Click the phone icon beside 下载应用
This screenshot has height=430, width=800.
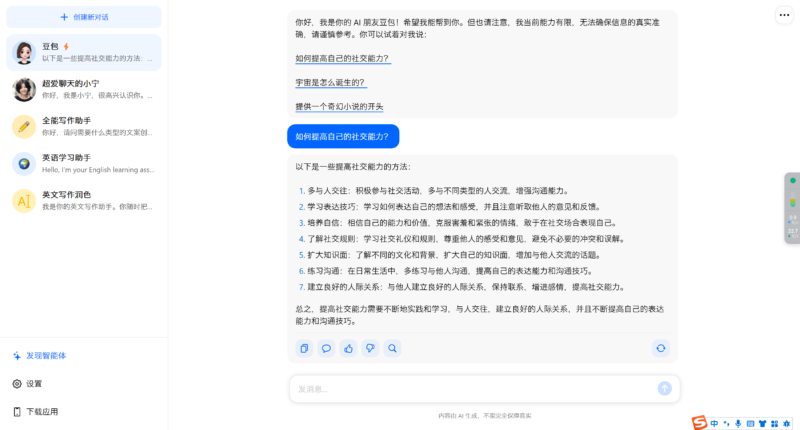point(17,412)
